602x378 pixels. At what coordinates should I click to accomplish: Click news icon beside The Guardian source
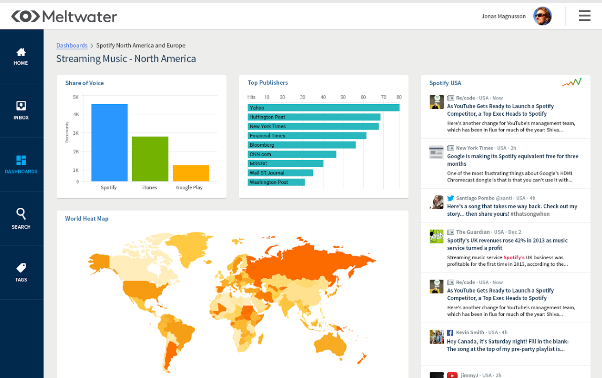(x=450, y=232)
